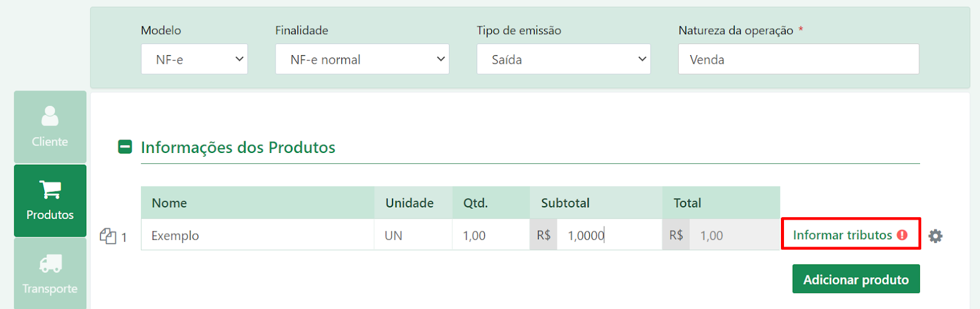Screen dimensions: 980x309
Task: Click the Subtotal value field
Action: point(609,235)
